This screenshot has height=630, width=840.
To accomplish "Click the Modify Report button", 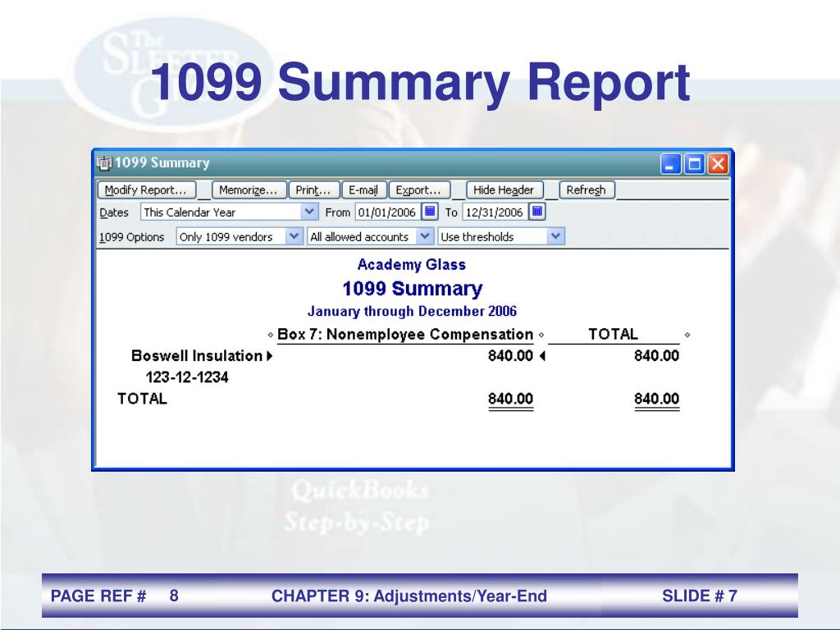I will click(x=146, y=189).
